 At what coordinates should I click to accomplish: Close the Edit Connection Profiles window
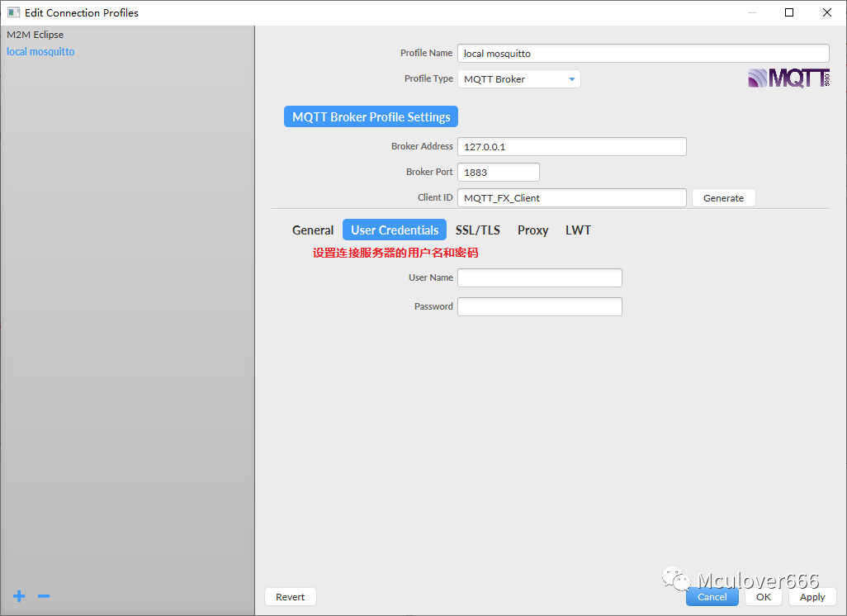click(x=827, y=12)
